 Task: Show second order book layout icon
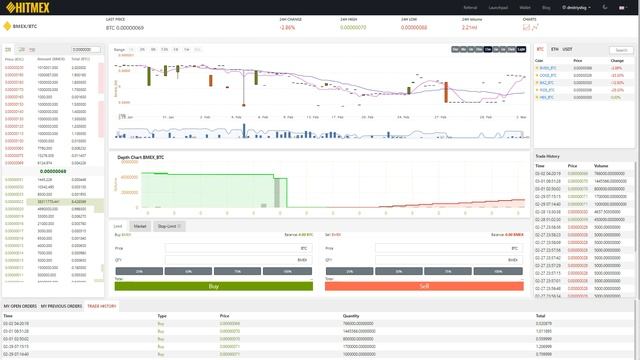tap(21, 49)
